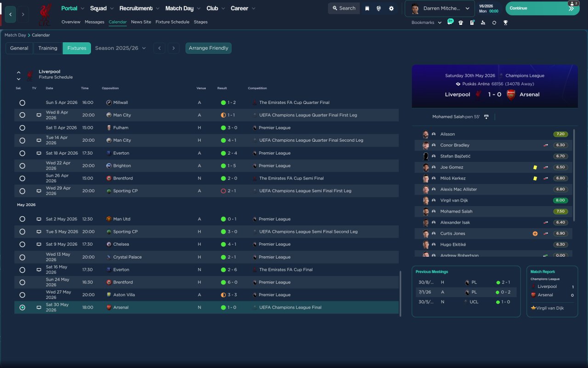Select the Brighton fixture radio button
Image resolution: width=588 pixels, height=368 pixels.
(22, 166)
